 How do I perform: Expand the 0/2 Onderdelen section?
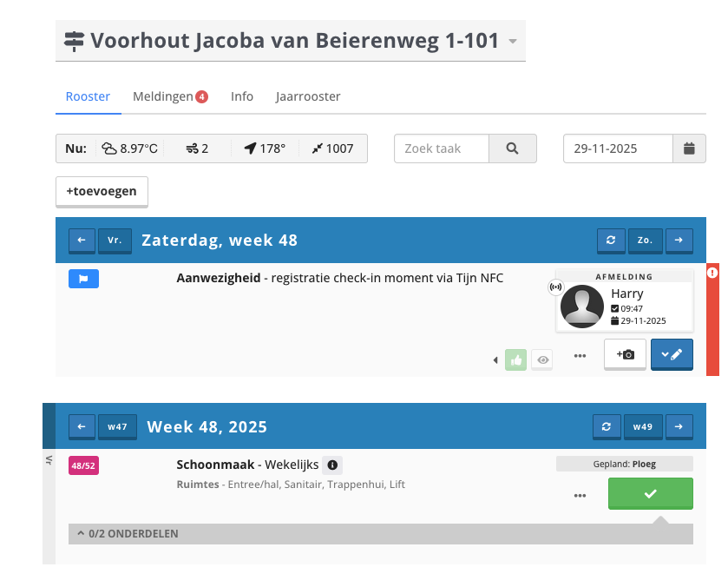coord(128,534)
